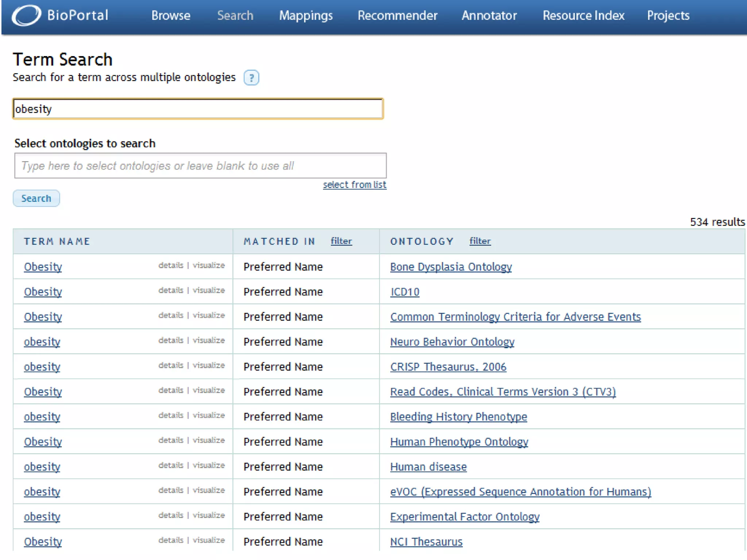The image size is (747, 560).
Task: Open the Experimental Factor Ontology link
Action: tap(465, 517)
